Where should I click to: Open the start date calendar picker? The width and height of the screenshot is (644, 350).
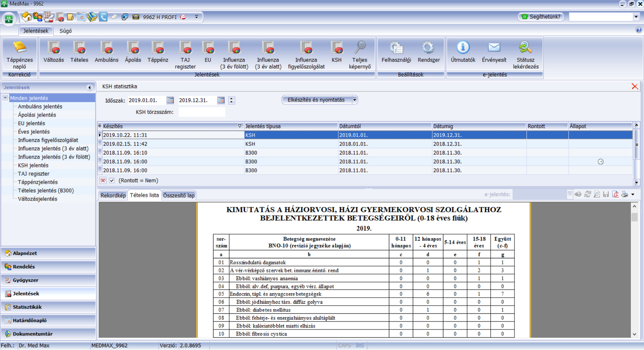click(170, 100)
